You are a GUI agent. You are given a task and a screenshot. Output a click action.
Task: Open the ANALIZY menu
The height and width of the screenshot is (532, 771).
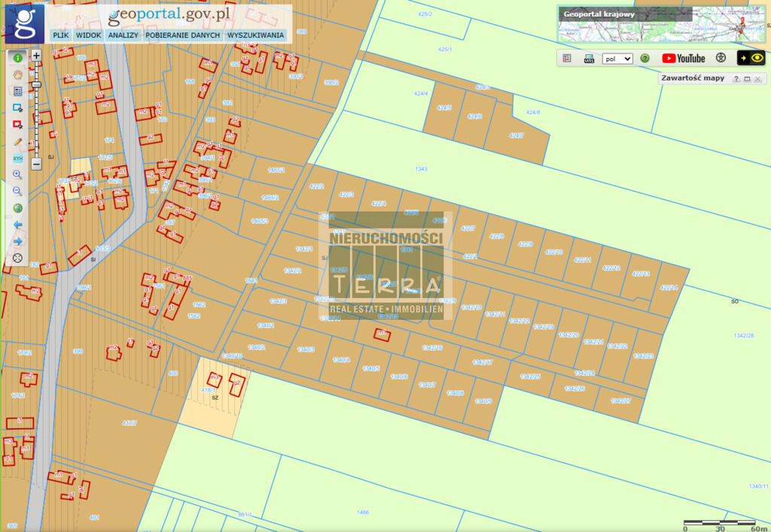(x=123, y=35)
